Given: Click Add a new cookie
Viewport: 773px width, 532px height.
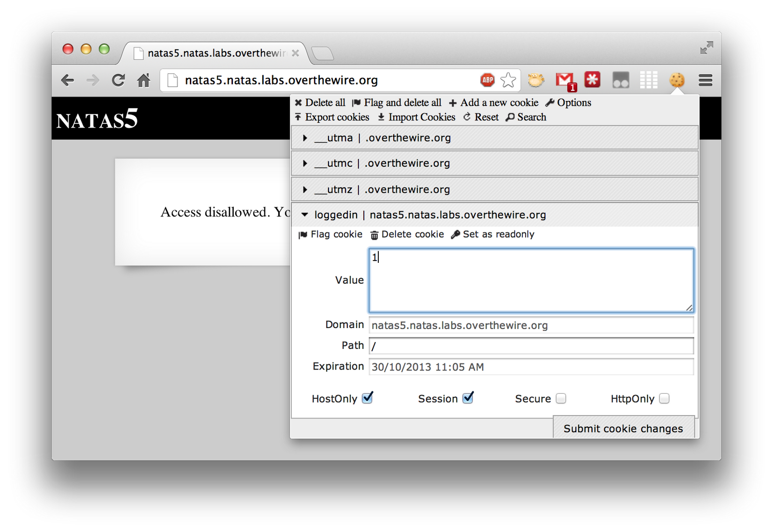Looking at the screenshot, I should [x=494, y=103].
